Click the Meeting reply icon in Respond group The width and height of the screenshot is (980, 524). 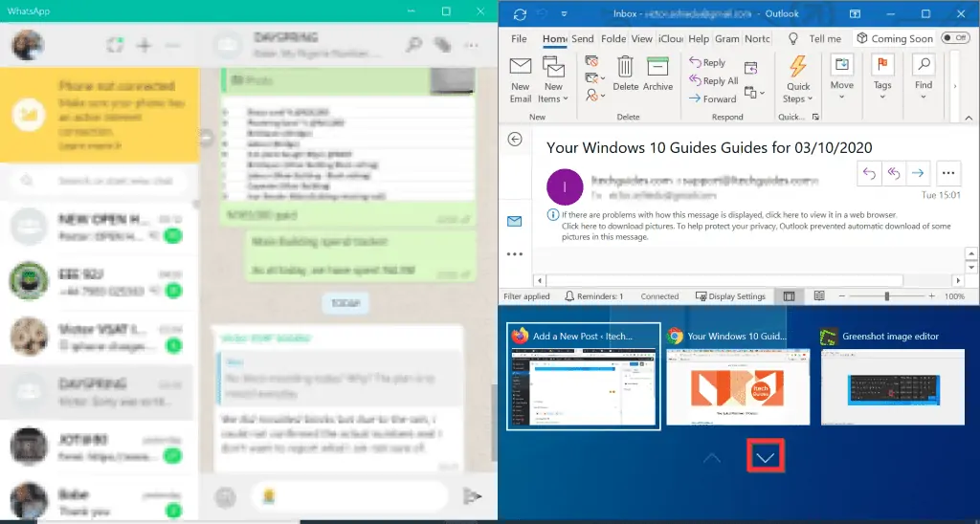point(750,68)
